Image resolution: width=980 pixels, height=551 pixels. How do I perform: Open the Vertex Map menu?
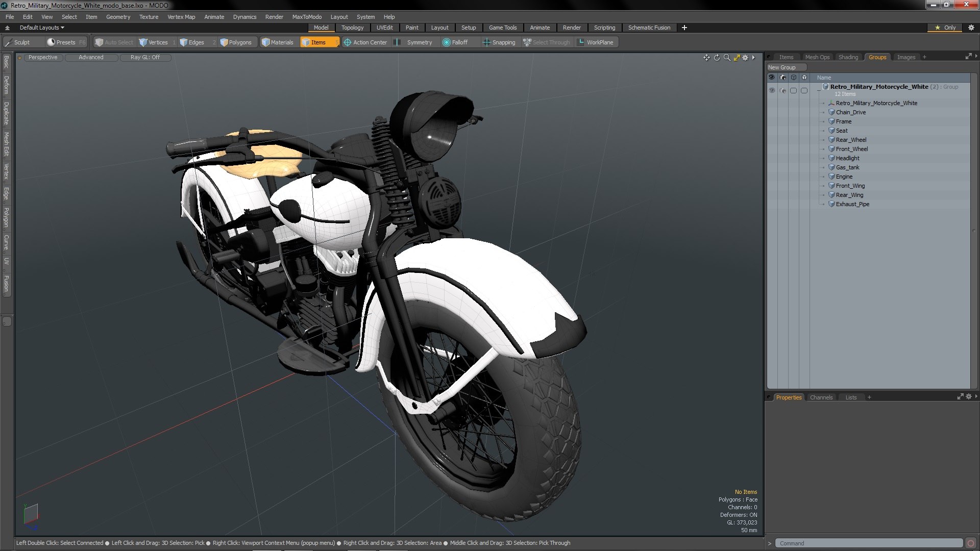pyautogui.click(x=181, y=17)
